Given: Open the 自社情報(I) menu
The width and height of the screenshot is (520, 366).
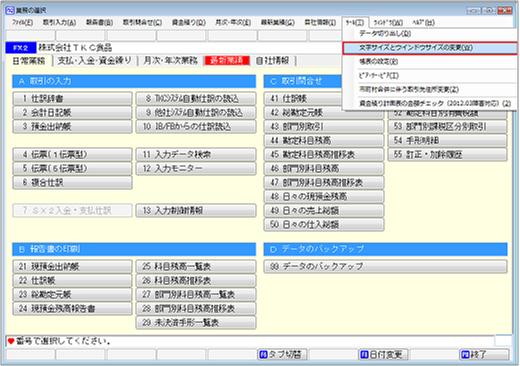Looking at the screenshot, I should [x=320, y=23].
